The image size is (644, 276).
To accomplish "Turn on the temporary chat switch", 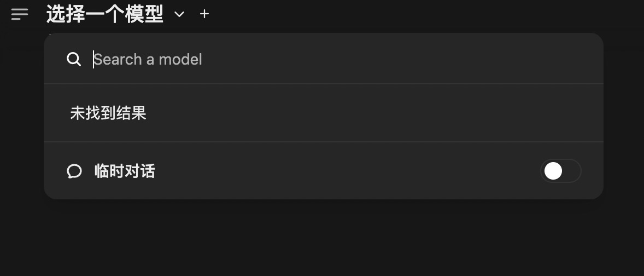I will 560,171.
